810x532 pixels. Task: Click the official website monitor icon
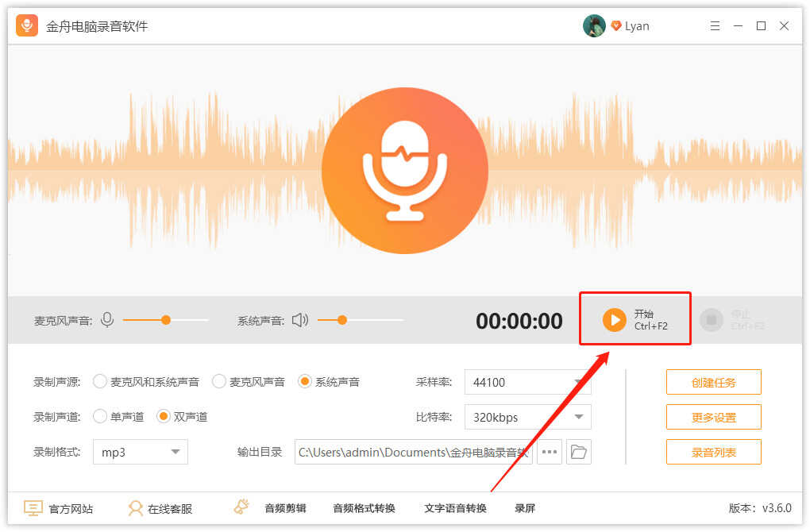(33, 508)
